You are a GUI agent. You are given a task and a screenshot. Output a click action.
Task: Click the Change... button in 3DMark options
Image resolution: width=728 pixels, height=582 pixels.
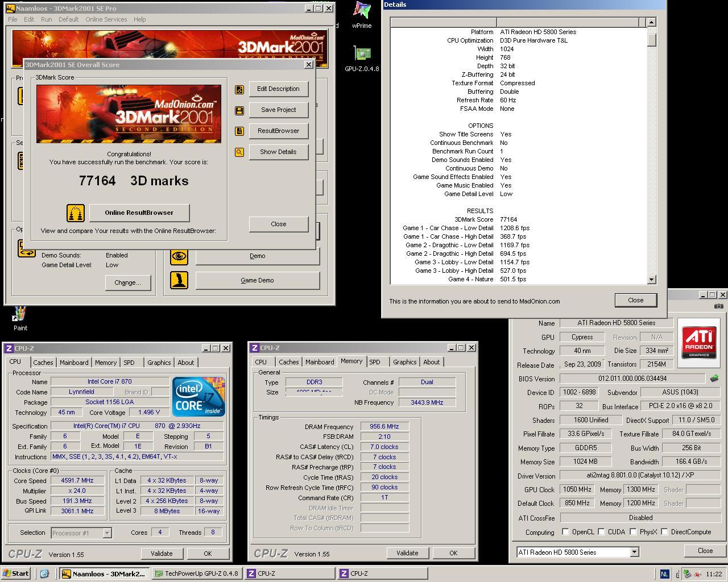(x=127, y=282)
